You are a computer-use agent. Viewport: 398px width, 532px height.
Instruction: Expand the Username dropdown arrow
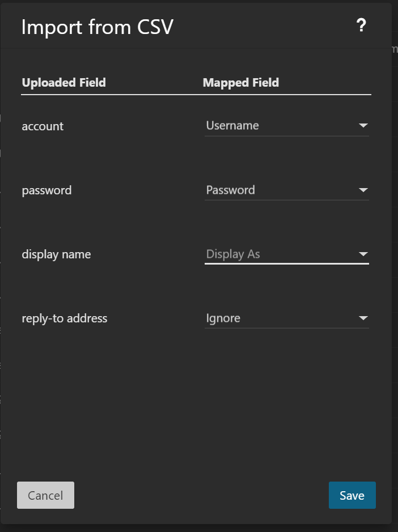point(363,126)
